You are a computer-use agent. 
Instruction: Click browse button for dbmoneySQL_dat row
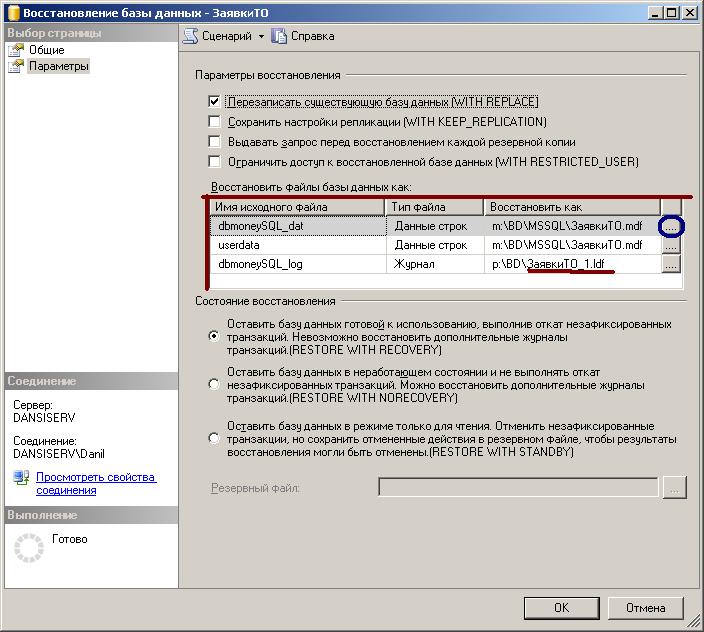pyautogui.click(x=671, y=227)
